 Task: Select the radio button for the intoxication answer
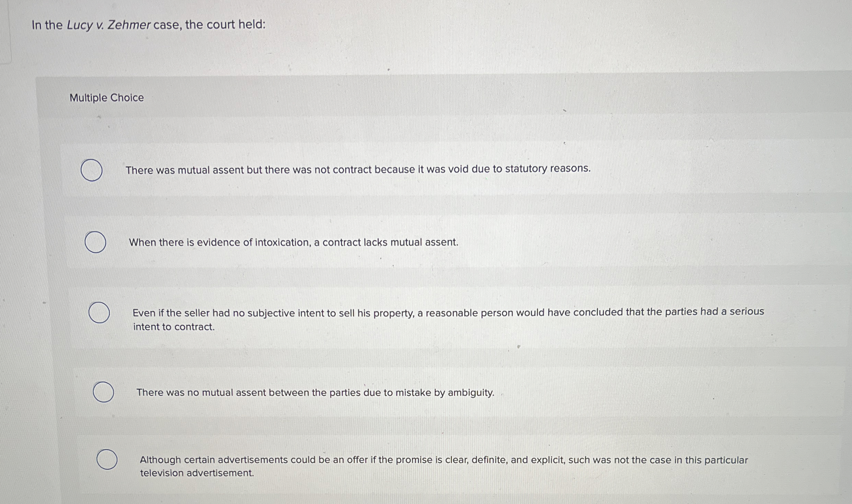coord(95,243)
